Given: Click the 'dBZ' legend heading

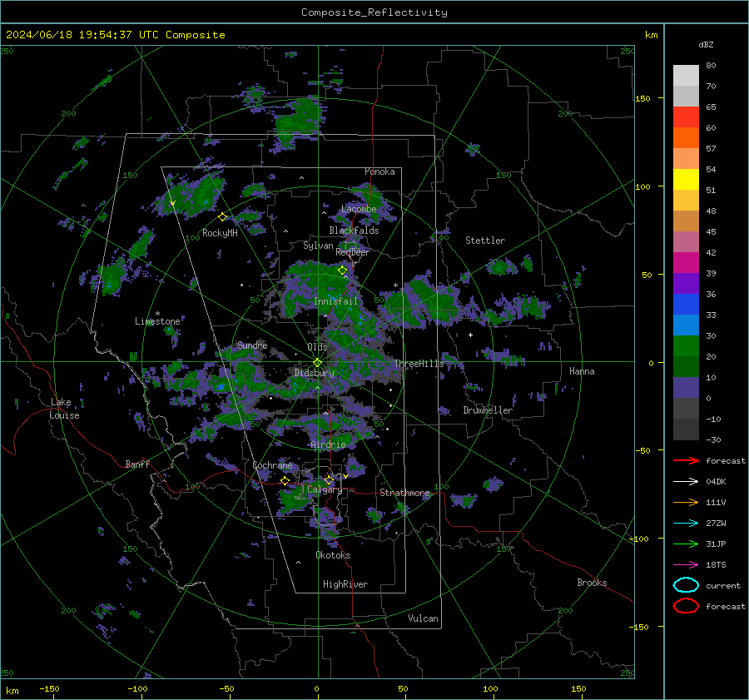Looking at the screenshot, I should [x=706, y=45].
